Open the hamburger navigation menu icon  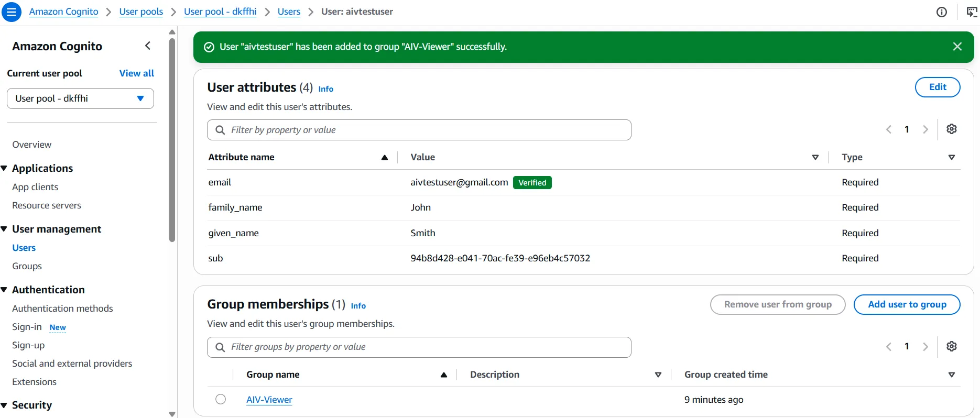tap(12, 12)
